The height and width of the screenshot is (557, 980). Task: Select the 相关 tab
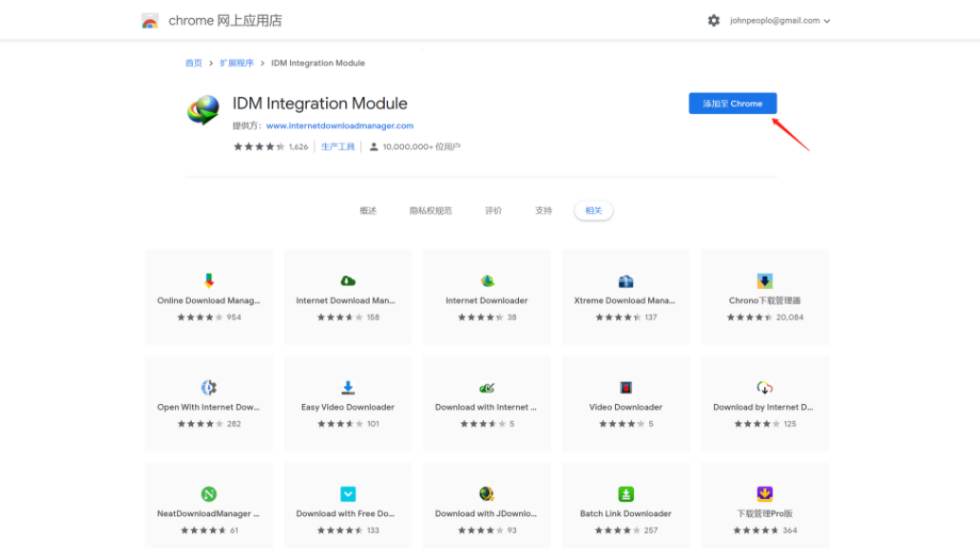tap(594, 211)
